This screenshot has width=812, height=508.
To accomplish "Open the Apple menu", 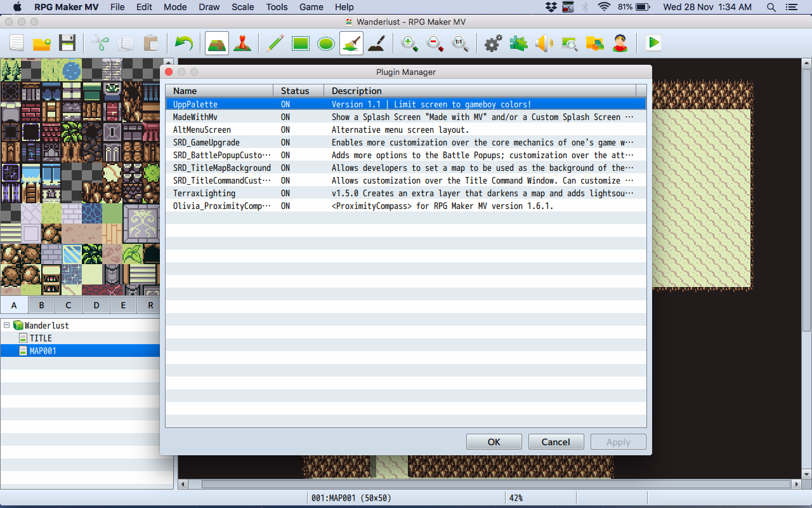I will click(x=17, y=7).
